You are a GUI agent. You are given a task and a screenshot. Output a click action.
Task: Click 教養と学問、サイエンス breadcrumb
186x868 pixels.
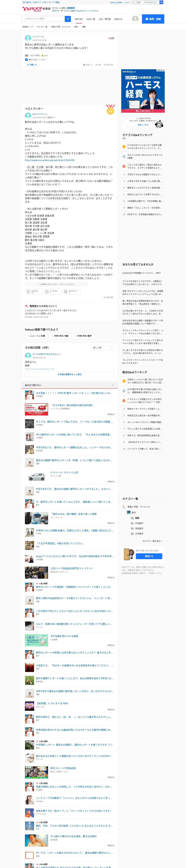point(61,27)
